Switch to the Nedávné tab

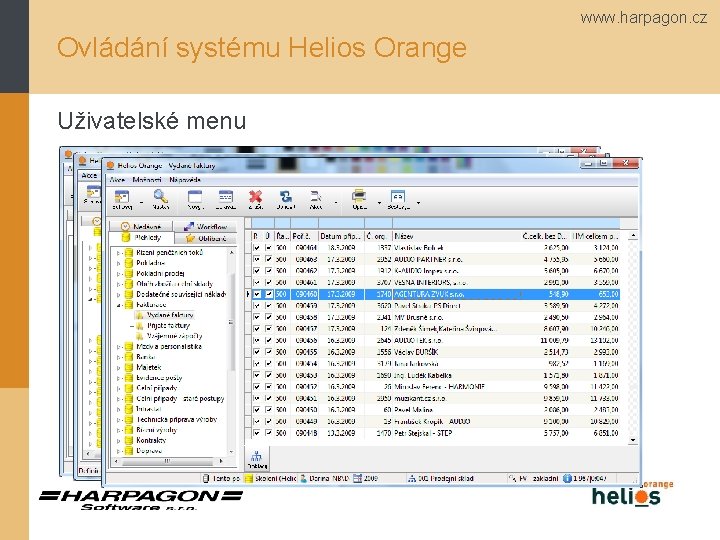tap(141, 226)
